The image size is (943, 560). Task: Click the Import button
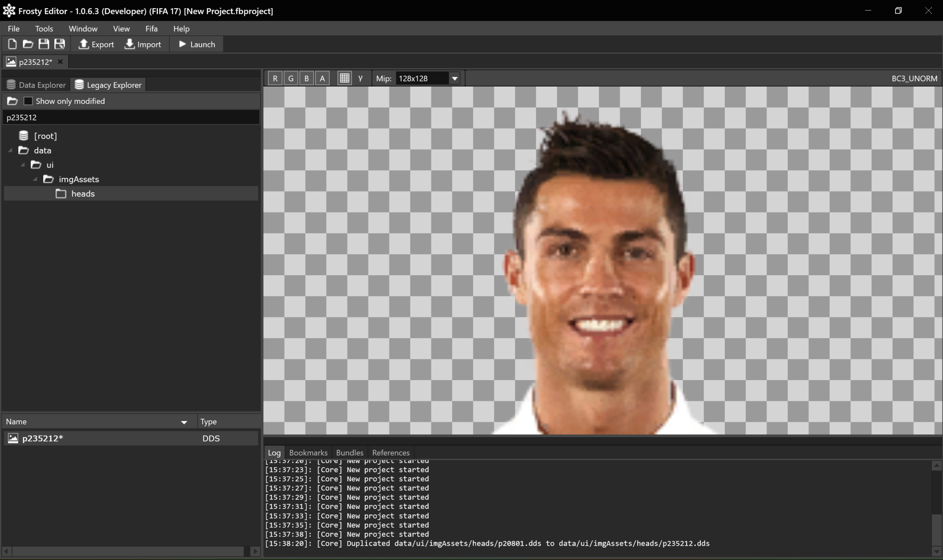tap(143, 44)
